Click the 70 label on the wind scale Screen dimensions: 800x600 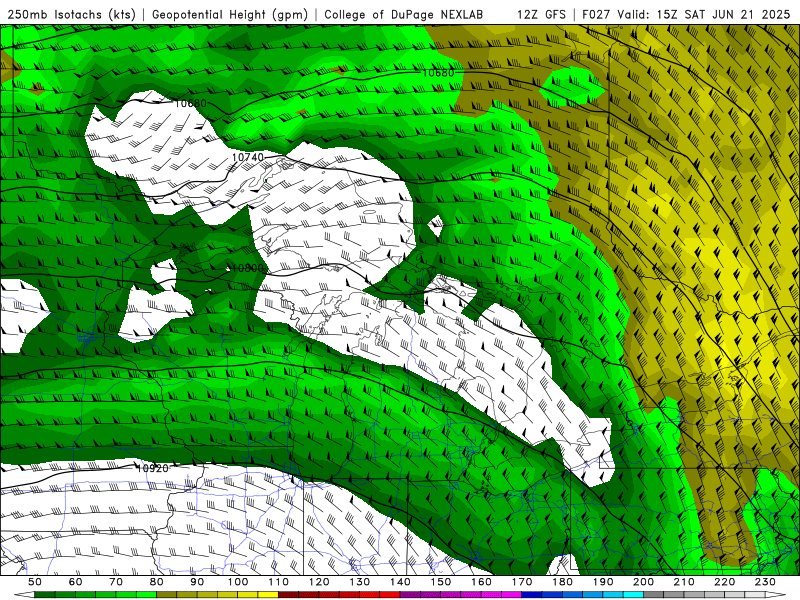tap(116, 582)
